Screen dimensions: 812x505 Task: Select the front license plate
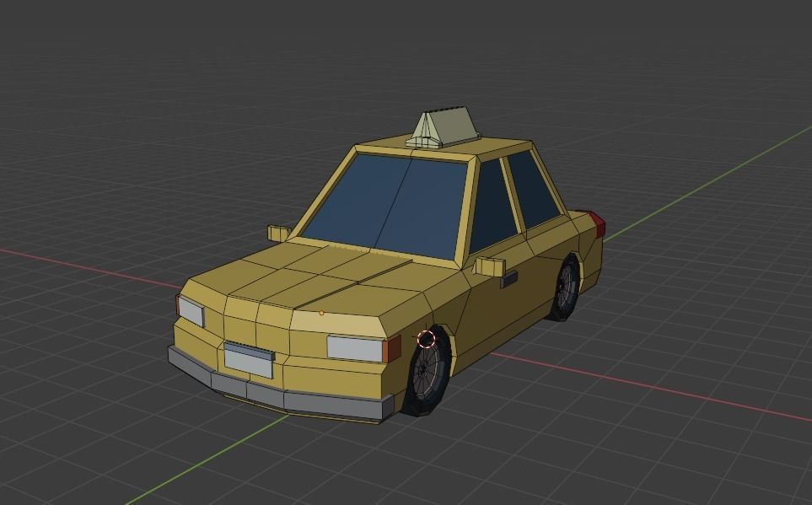click(x=249, y=360)
